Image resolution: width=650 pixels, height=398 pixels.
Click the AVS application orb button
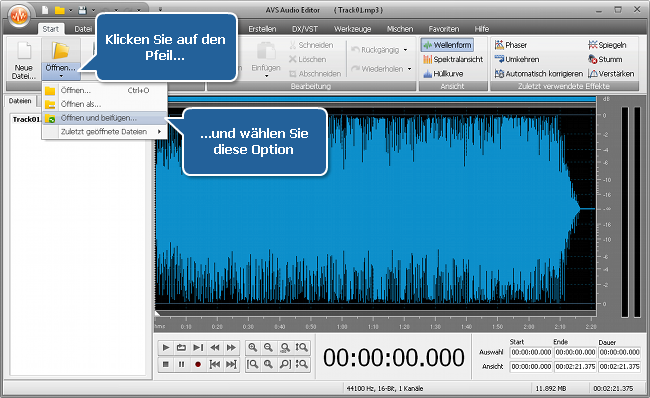tap(19, 16)
